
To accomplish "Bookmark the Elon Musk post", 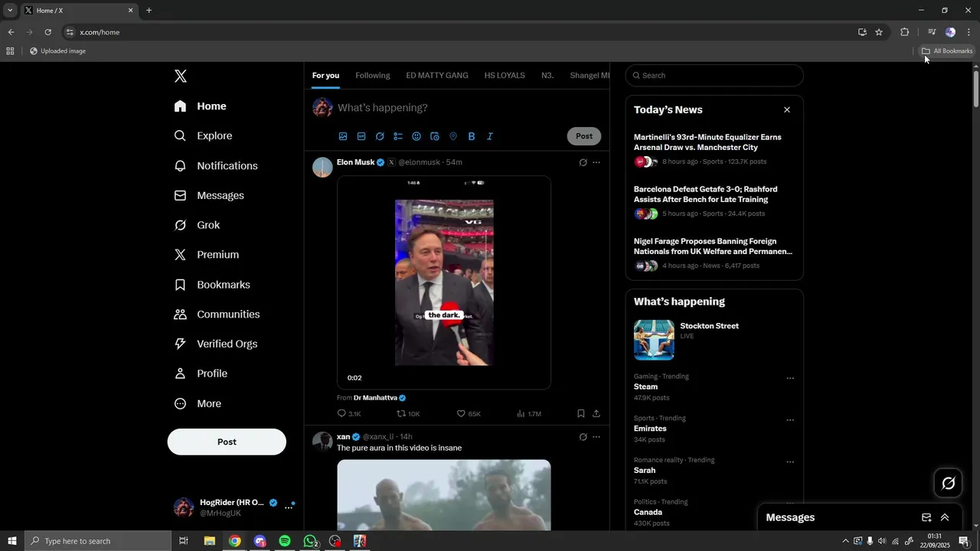I will coord(581,413).
